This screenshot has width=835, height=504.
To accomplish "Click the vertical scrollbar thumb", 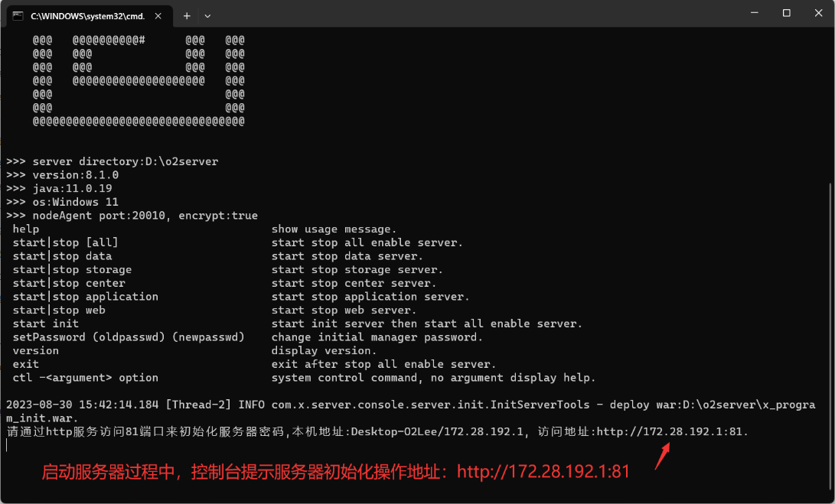I will point(831,340).
